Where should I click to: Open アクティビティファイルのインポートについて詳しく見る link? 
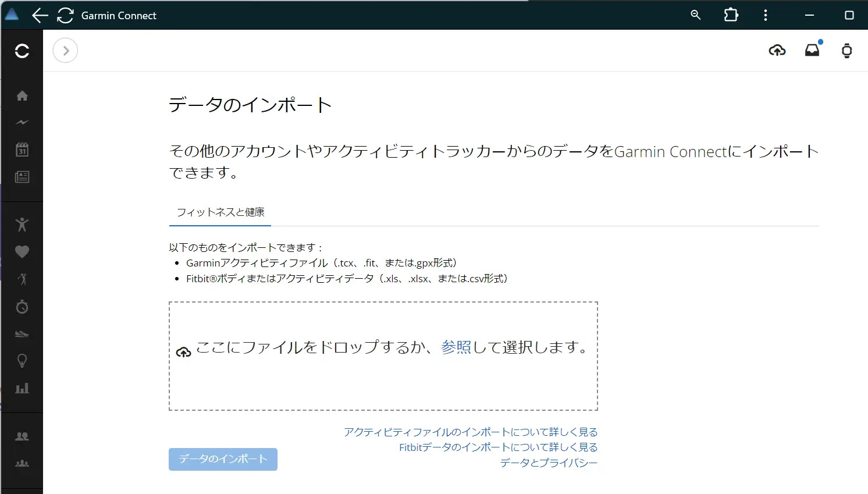[x=471, y=432]
